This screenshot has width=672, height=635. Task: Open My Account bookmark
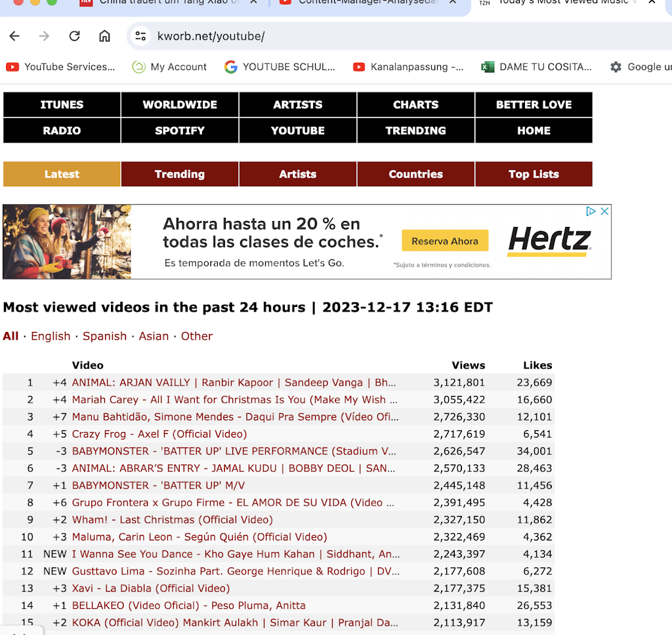[x=169, y=67]
